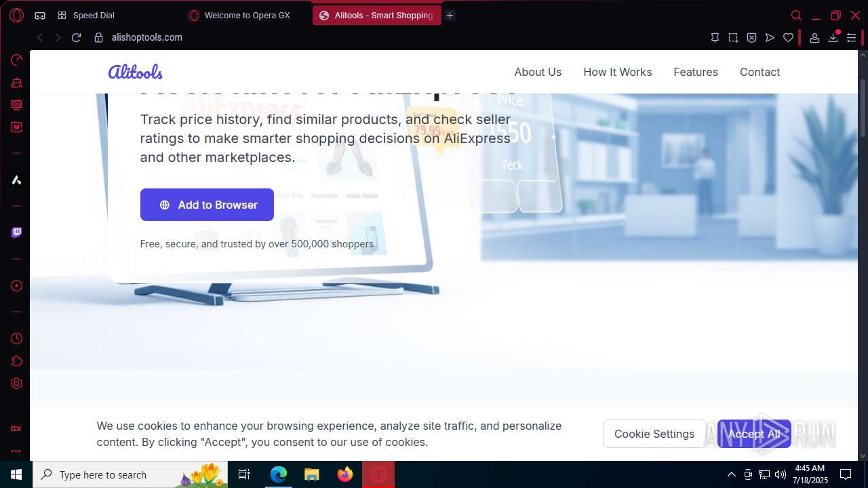Open Contact navigation link
Image resolution: width=868 pixels, height=488 pixels.
[x=760, y=72]
